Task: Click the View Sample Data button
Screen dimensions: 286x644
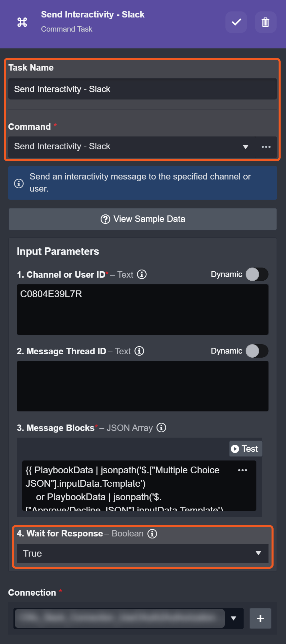Action: 143,219
